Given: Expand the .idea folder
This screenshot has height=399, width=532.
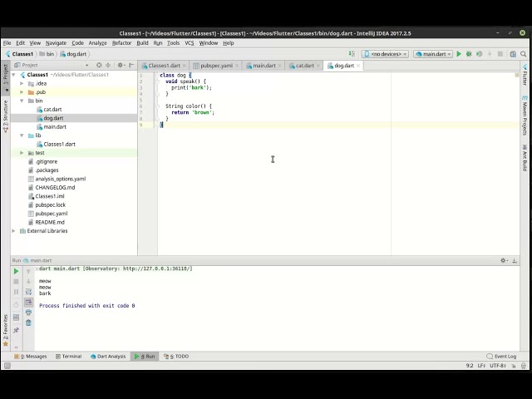Looking at the screenshot, I should [22, 83].
